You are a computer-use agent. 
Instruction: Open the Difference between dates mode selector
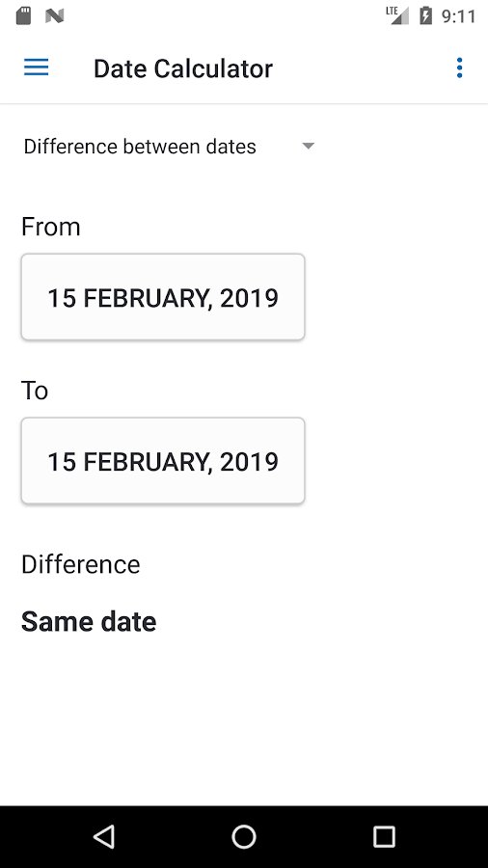pos(170,147)
